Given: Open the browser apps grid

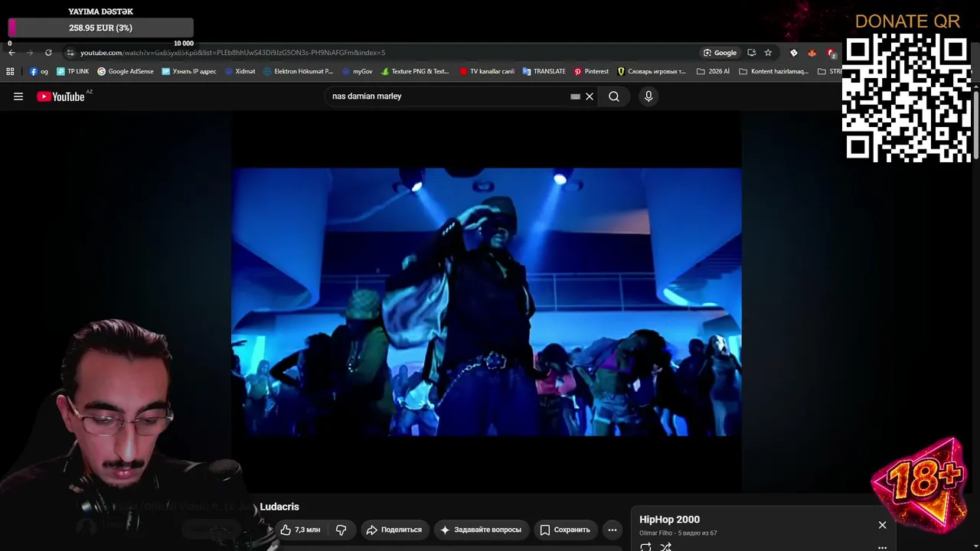Looking at the screenshot, I should [10, 71].
